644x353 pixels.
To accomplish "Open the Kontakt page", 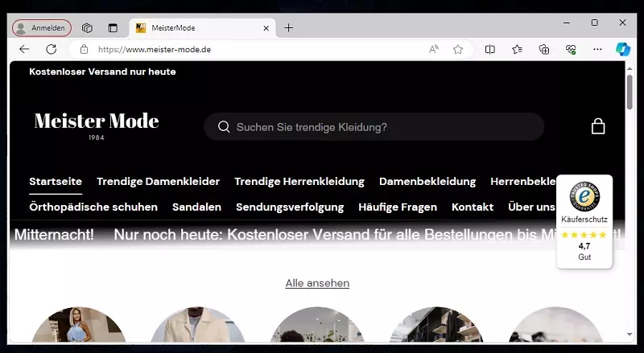I will 473,207.
